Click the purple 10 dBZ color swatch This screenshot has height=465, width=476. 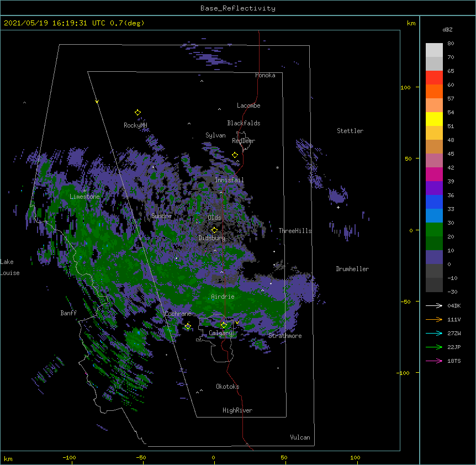tap(434, 257)
